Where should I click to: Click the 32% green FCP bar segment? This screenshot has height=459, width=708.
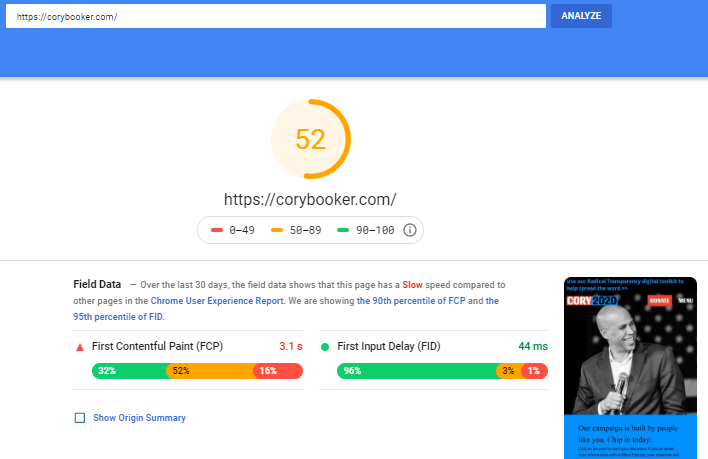(130, 371)
